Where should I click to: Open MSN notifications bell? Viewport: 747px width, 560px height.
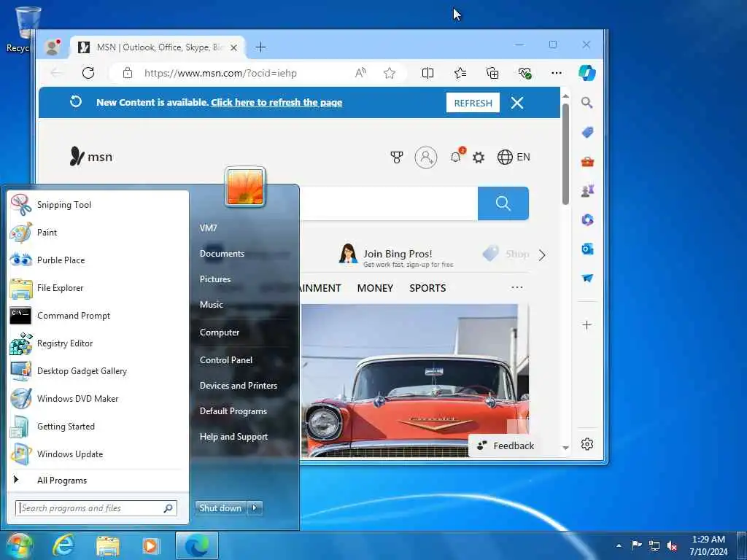coord(457,156)
